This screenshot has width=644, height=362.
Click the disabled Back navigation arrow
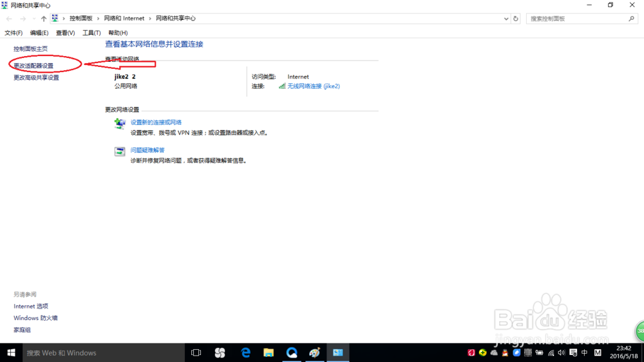coord(9,19)
